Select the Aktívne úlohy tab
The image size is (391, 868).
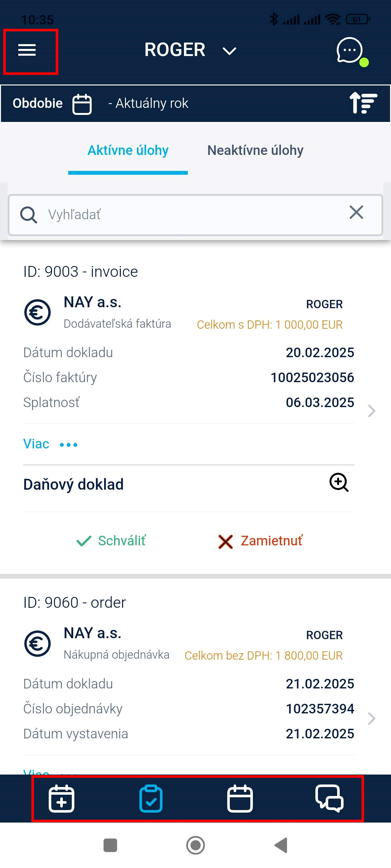coord(128,150)
